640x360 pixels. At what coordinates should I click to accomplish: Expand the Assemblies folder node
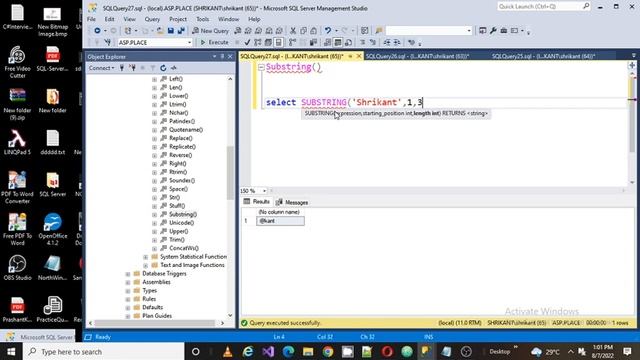click(128, 282)
